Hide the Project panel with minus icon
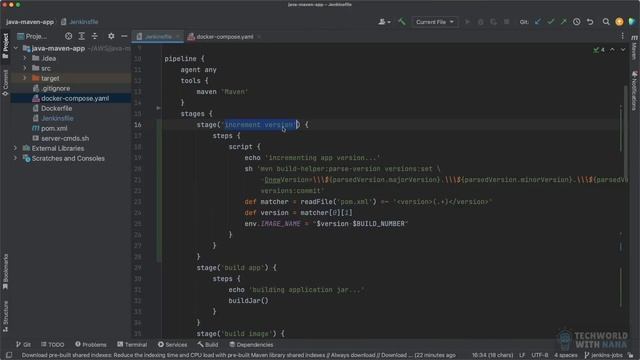Image resolution: width=640 pixels, height=360 pixels. pyautogui.click(x=124, y=36)
